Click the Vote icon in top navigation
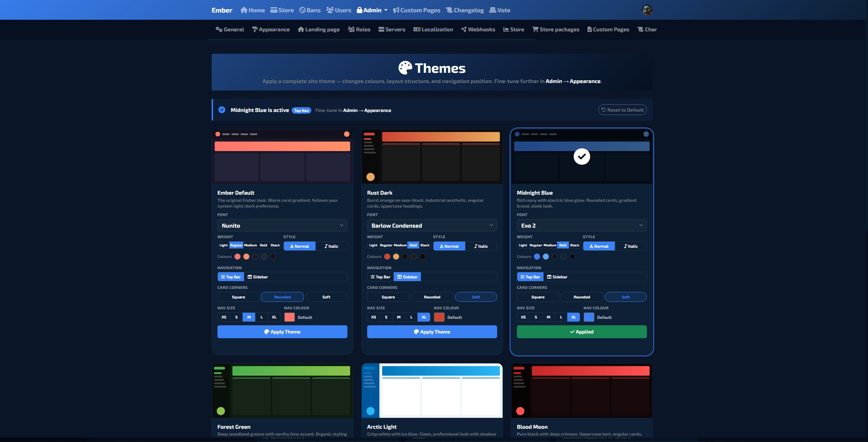The width and height of the screenshot is (868, 442). tap(492, 10)
